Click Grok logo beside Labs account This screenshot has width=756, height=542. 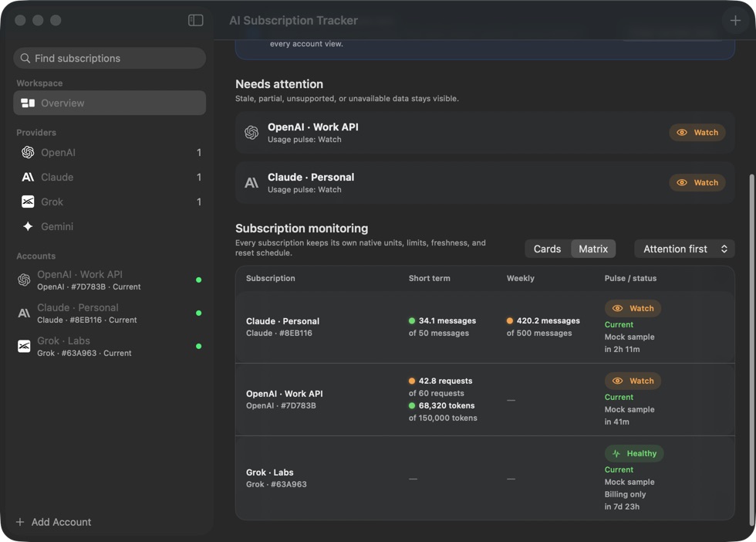pos(24,346)
